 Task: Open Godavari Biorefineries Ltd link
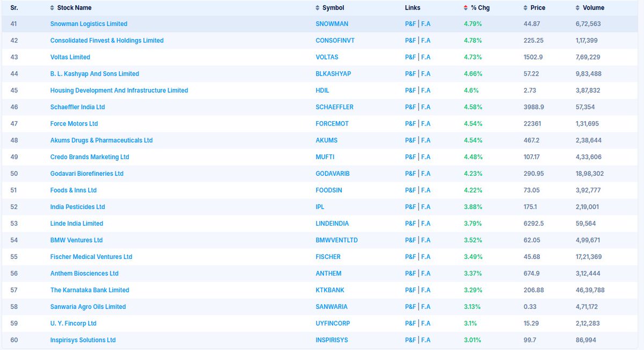pos(87,173)
